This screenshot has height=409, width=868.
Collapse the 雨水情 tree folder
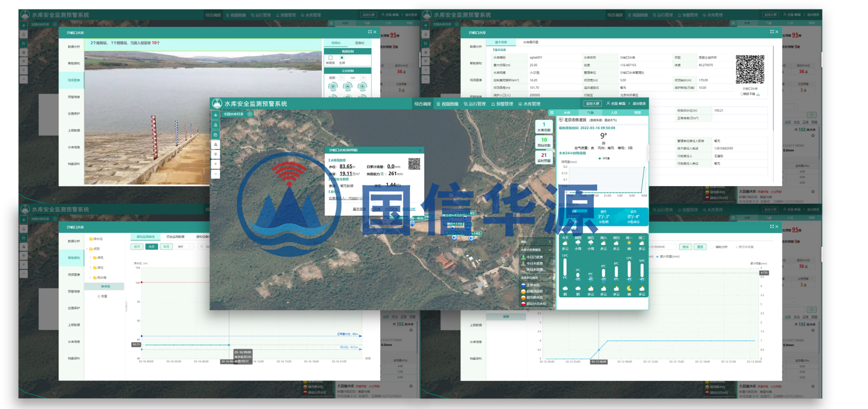89,277
